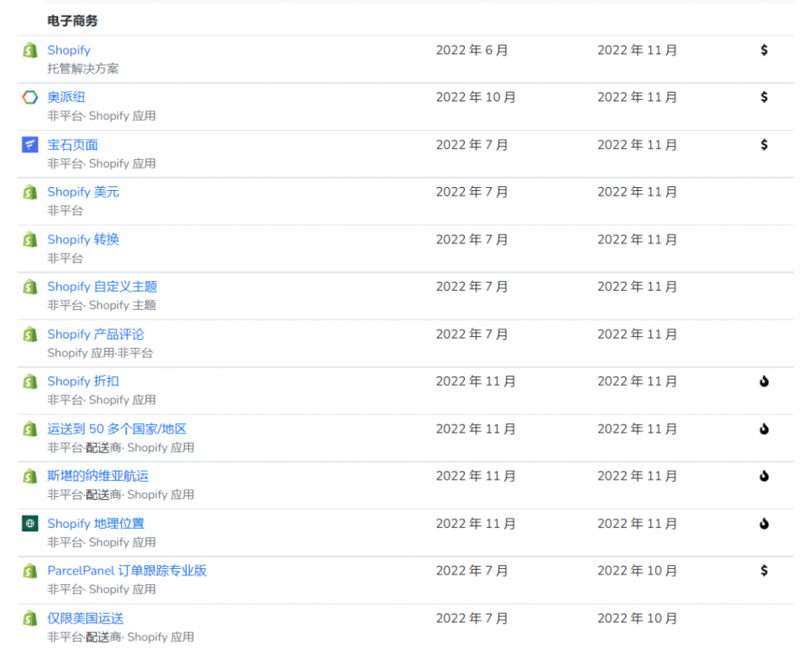Click the flame icon in the 运送到 50 多个国家/地区 row

click(764, 429)
